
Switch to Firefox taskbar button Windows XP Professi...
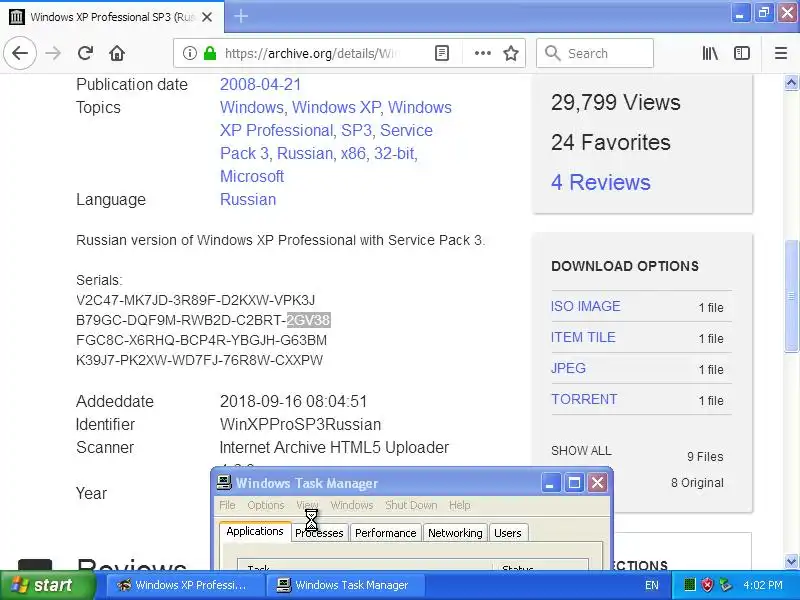tap(186, 585)
